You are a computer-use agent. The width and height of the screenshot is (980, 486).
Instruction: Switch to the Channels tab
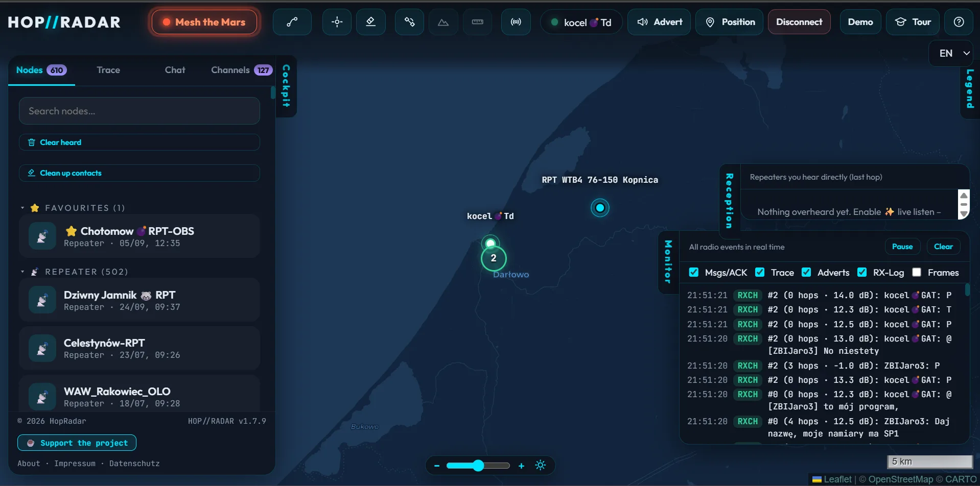(241, 70)
